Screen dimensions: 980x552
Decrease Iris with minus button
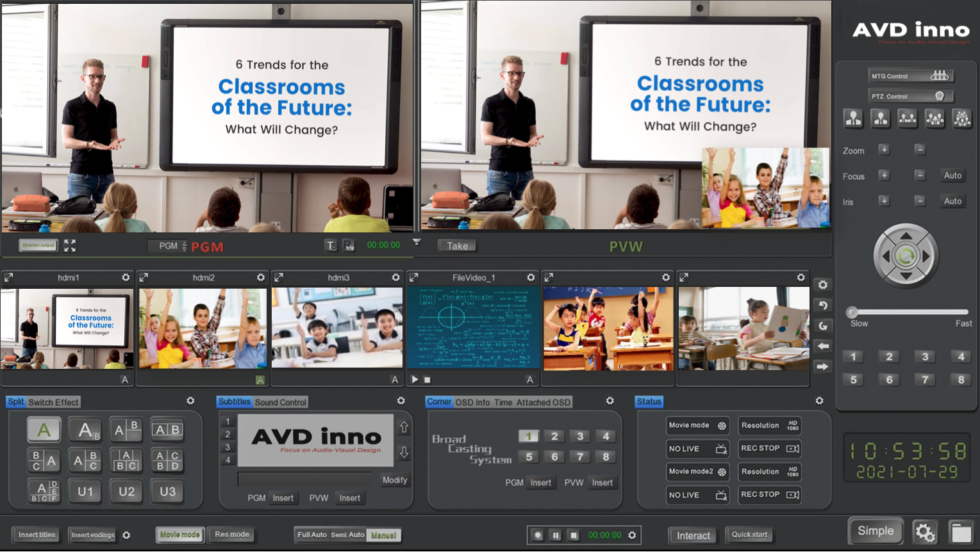pyautogui.click(x=920, y=201)
